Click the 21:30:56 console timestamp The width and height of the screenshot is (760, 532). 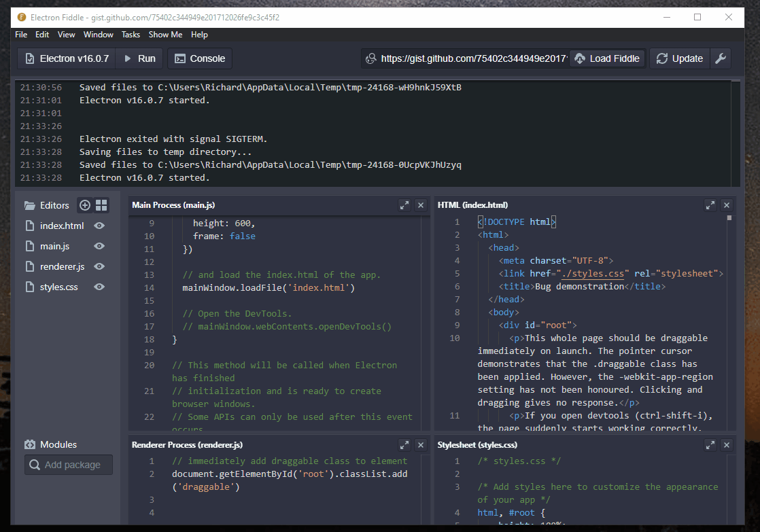[41, 87]
